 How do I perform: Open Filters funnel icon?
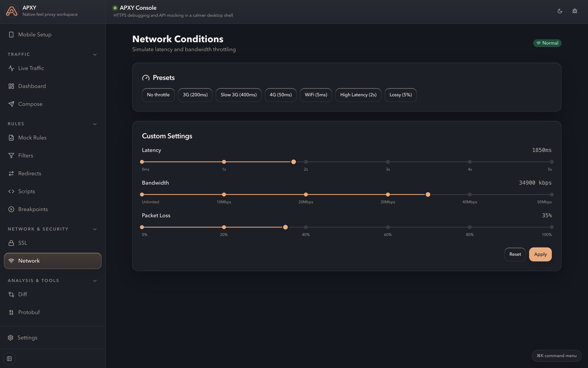(x=11, y=156)
